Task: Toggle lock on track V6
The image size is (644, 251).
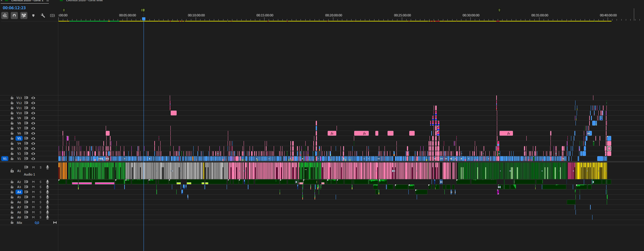Action: pyautogui.click(x=12, y=133)
